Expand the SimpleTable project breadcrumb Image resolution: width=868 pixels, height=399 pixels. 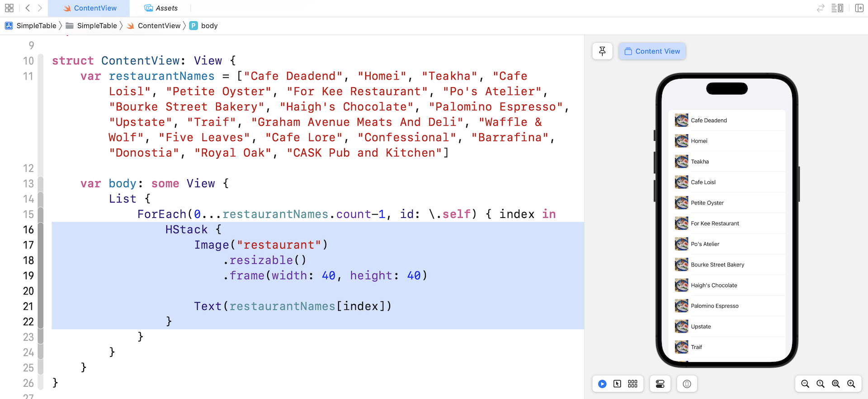31,26
